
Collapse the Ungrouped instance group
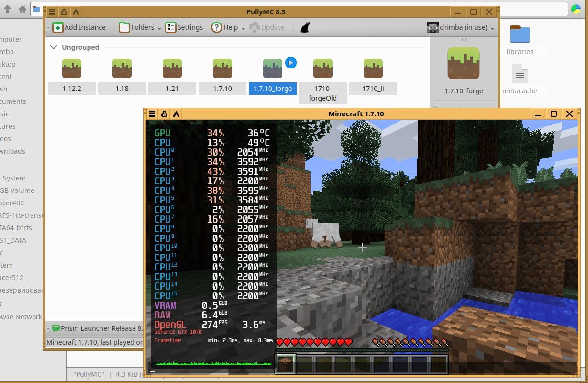point(54,47)
